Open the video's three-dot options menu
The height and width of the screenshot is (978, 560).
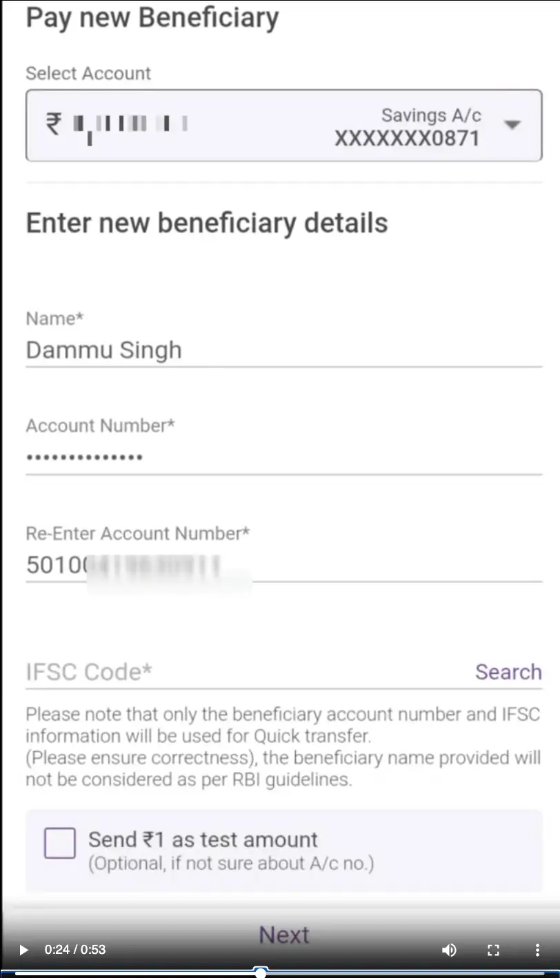(537, 950)
